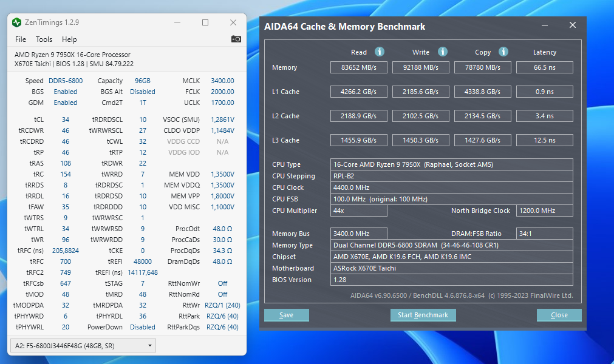Click the ZenTimings screenshot camera icon
The width and height of the screenshot is (614, 364).
click(x=236, y=39)
